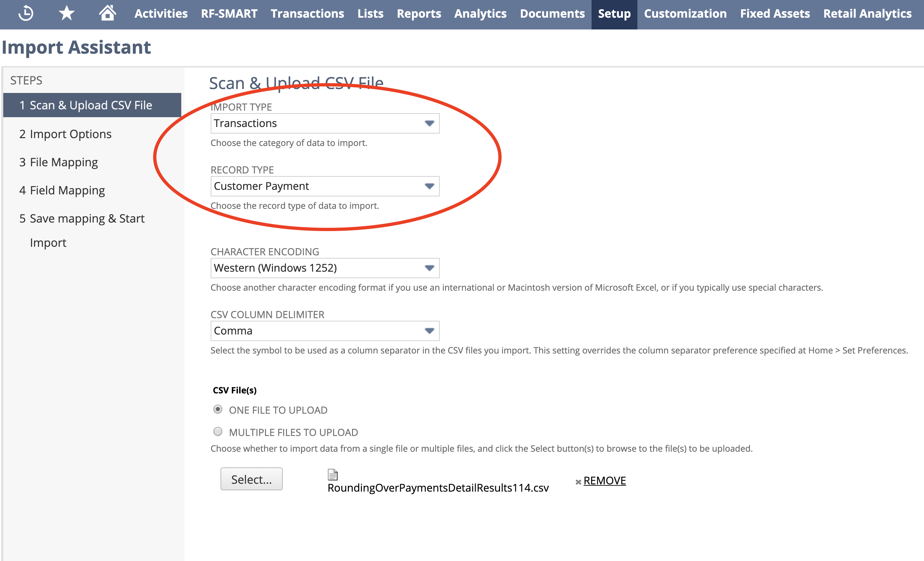924x561 pixels.
Task: Select One File To Upload radio button
Action: point(218,409)
